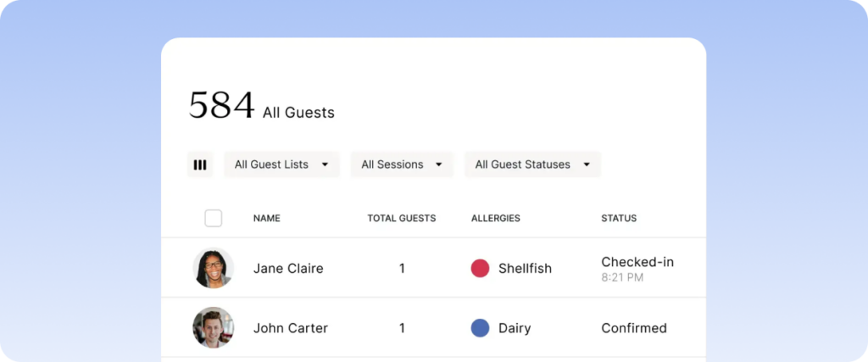This screenshot has width=868, height=362.
Task: Click the All Guest Lists dropdown arrow
Action: point(325,165)
